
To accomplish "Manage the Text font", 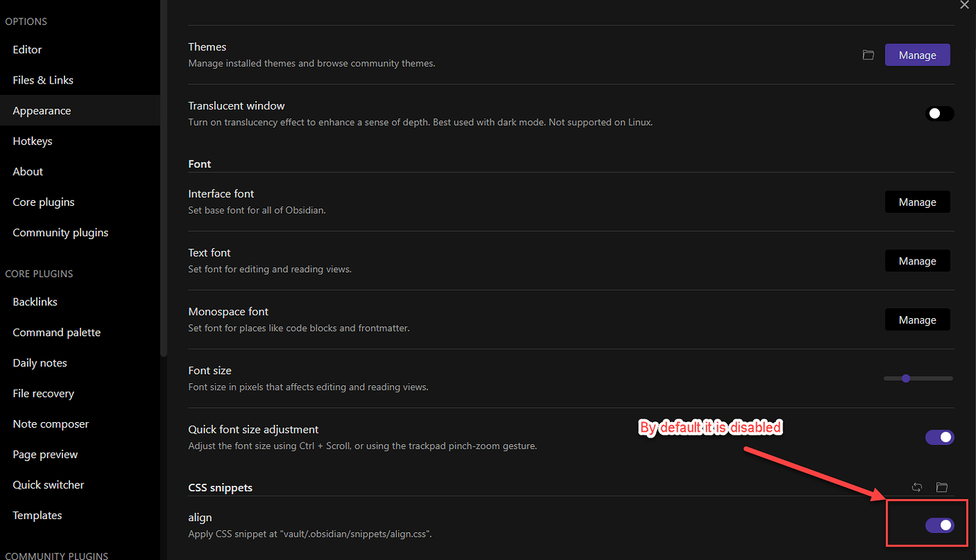I will point(917,261).
